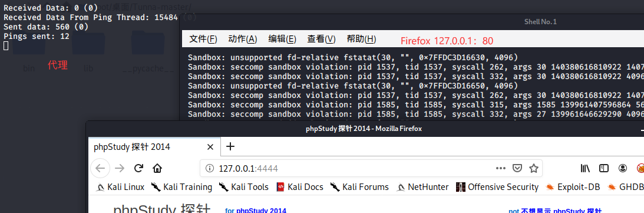The image size is (644, 213).
Task: Go back with Firefox's back arrow
Action: (x=100, y=168)
